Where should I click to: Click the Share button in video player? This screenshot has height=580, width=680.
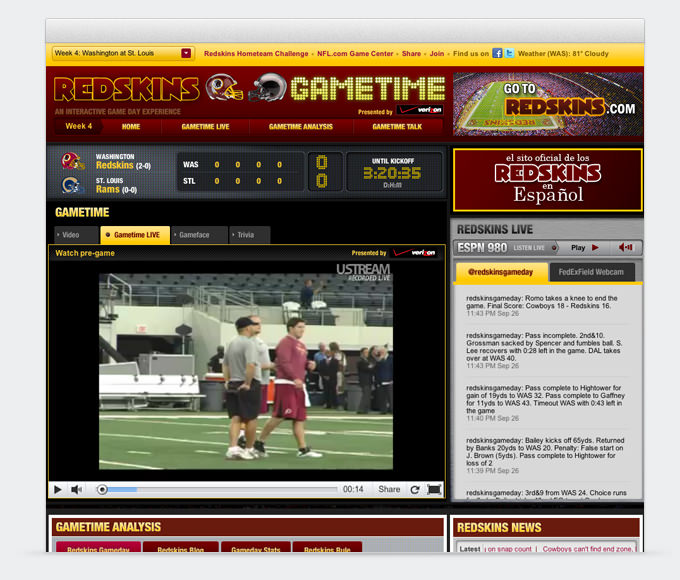pyautogui.click(x=389, y=489)
